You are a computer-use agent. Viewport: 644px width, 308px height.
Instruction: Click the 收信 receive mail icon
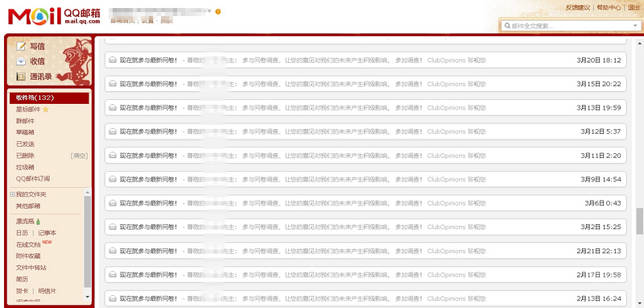[x=21, y=61]
